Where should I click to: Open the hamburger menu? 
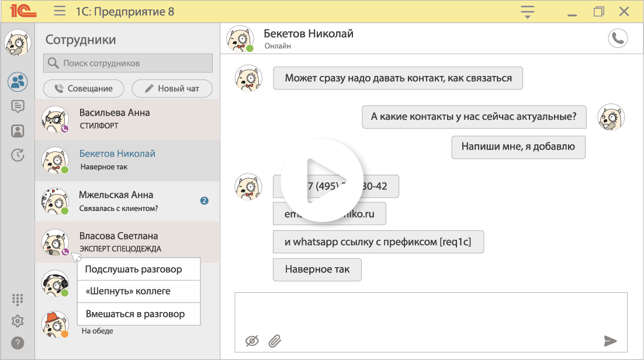[58, 11]
